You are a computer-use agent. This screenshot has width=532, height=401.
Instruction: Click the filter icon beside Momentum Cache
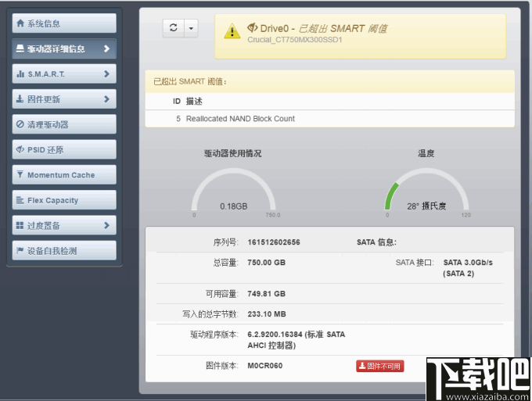point(20,174)
